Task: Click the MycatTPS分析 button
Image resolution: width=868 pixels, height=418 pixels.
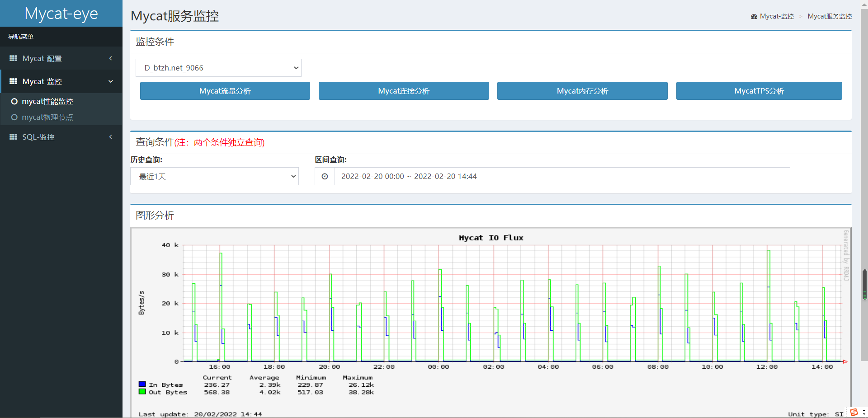Action: pyautogui.click(x=759, y=91)
